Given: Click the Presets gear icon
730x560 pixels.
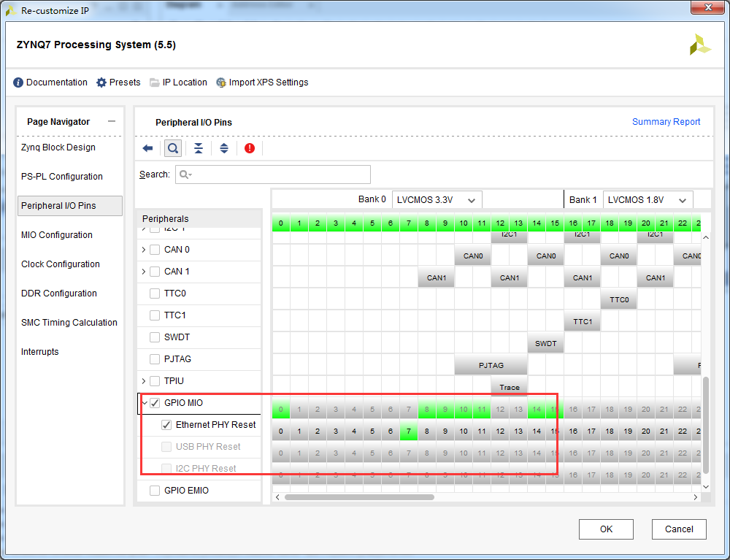Looking at the screenshot, I should pos(101,83).
